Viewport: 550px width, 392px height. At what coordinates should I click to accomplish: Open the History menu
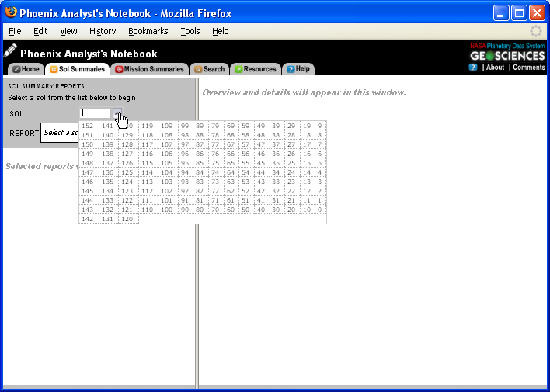point(103,31)
